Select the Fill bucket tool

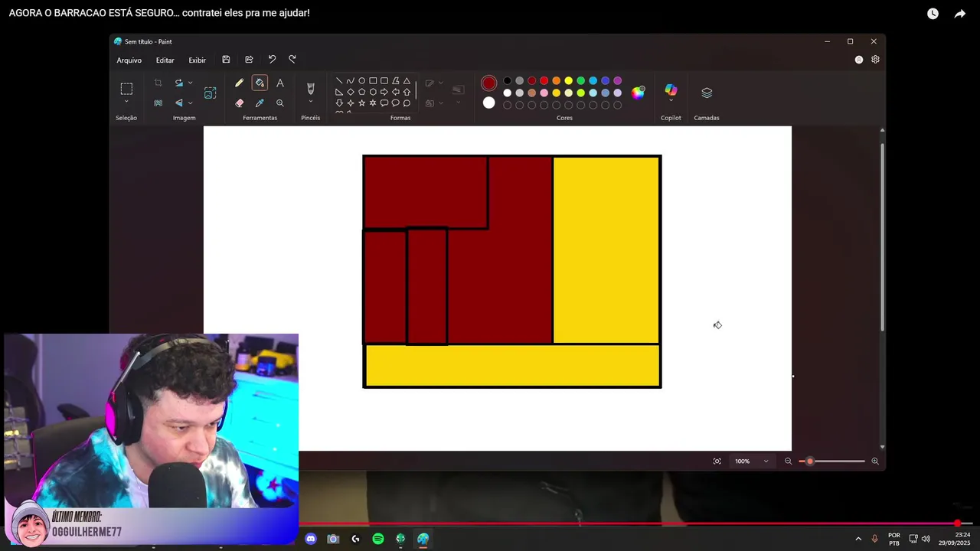coord(260,83)
